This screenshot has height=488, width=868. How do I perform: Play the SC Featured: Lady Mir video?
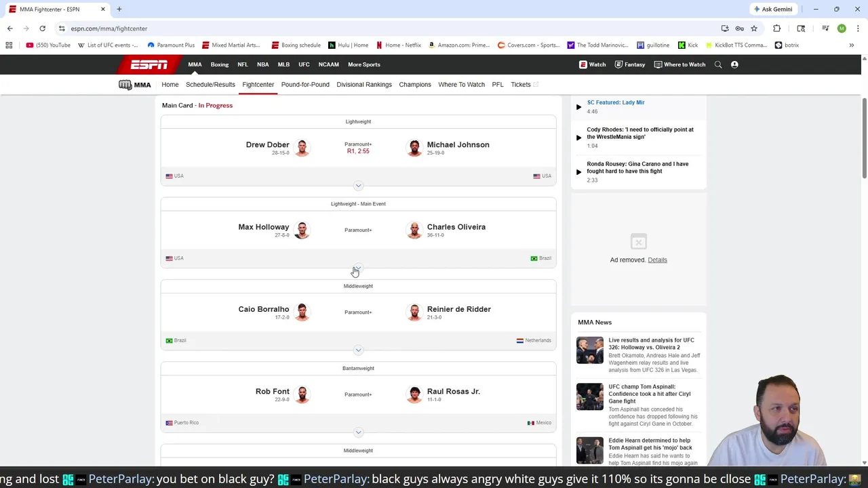[x=578, y=106]
